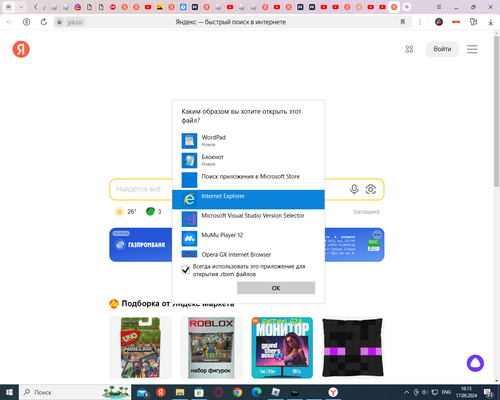The width and height of the screenshot is (500, 400).
Task: Go back with browser back arrow
Action: [x=9, y=22]
